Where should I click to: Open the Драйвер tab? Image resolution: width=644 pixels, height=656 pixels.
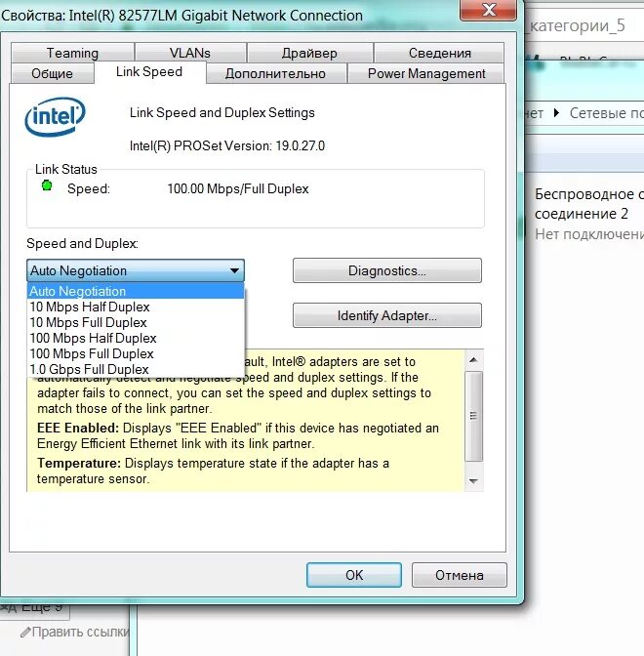pos(309,53)
